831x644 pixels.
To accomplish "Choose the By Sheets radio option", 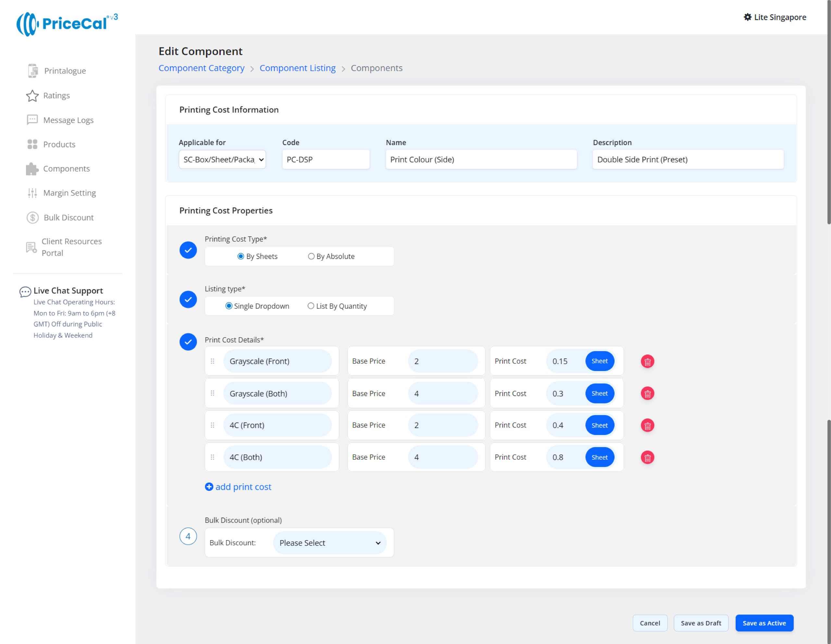I will (x=241, y=256).
